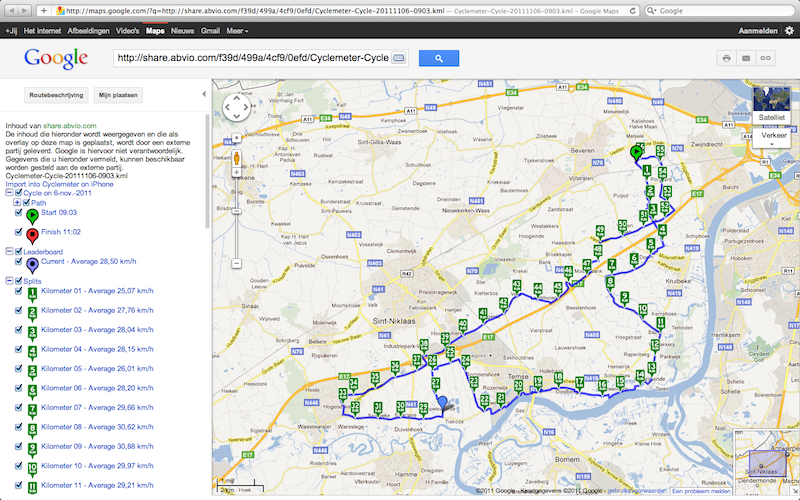
Task: Collapse the left panel arrow
Action: [x=204, y=94]
